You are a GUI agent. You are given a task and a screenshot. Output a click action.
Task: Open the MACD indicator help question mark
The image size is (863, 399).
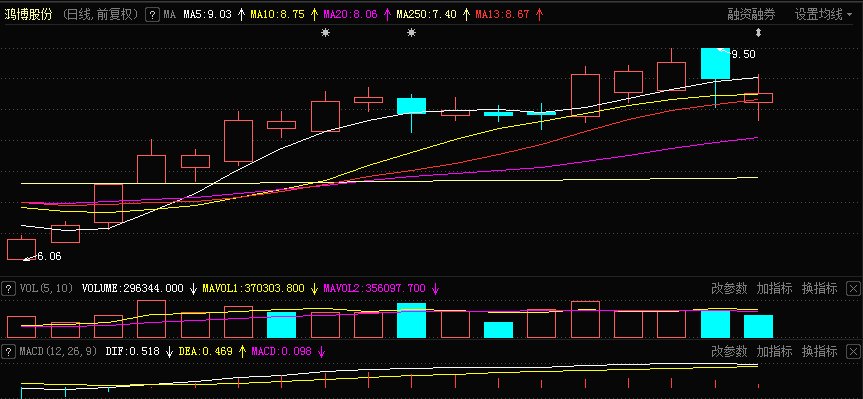coord(8,351)
